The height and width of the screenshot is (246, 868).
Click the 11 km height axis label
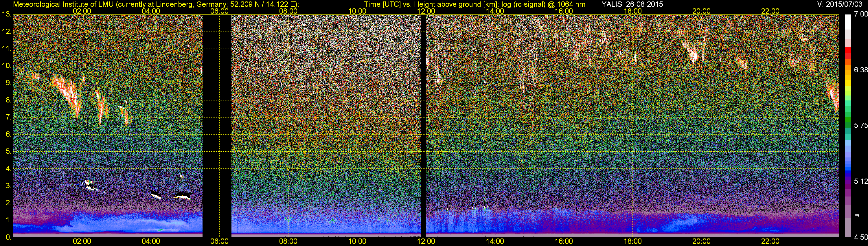pyautogui.click(x=6, y=49)
